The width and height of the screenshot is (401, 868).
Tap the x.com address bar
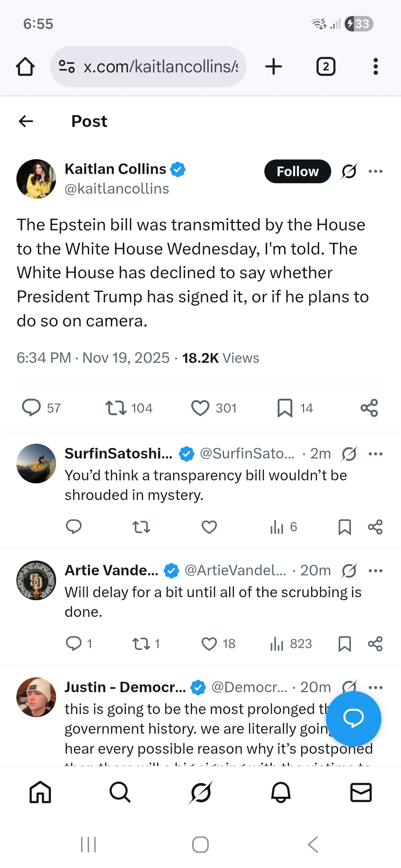click(x=148, y=66)
